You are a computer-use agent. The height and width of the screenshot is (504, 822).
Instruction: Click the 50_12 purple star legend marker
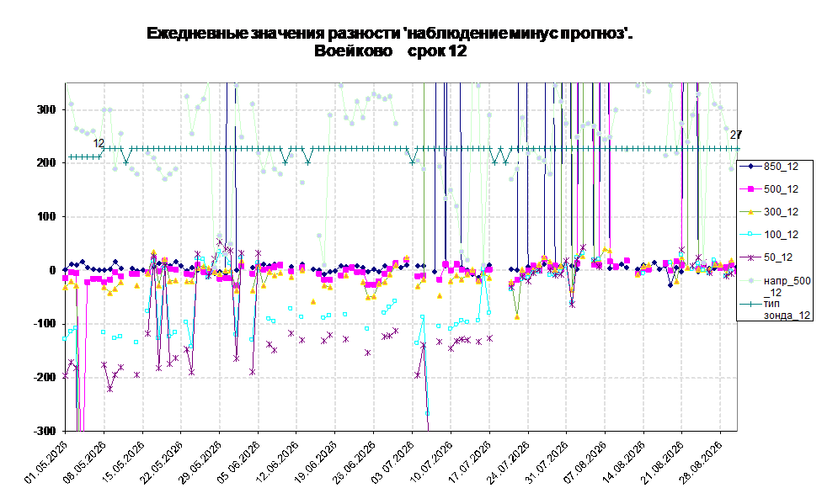coord(750,257)
